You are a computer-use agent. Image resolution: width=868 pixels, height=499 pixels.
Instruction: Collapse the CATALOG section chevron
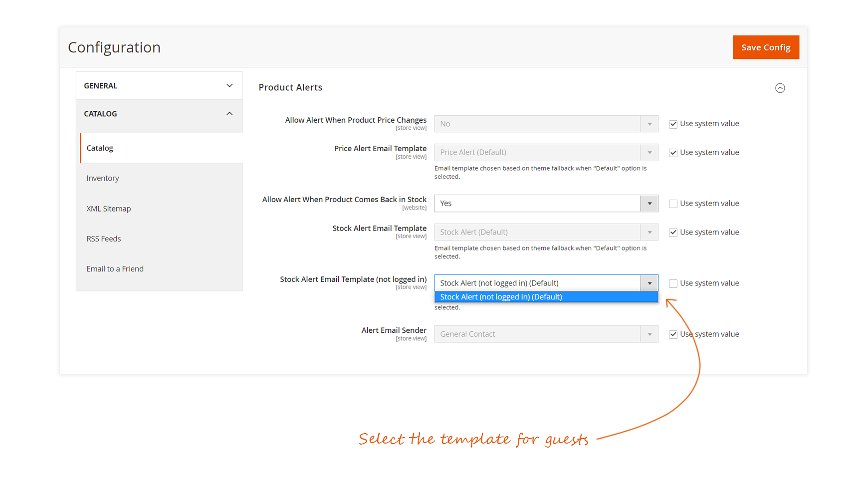229,114
